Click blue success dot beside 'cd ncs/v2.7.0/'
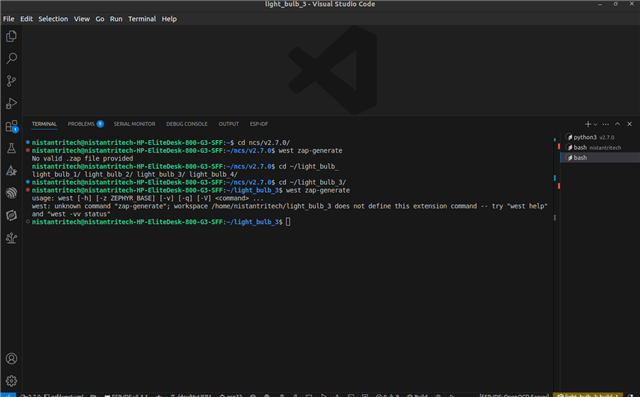Image resolution: width=640 pixels, height=397 pixels. pyautogui.click(x=28, y=142)
